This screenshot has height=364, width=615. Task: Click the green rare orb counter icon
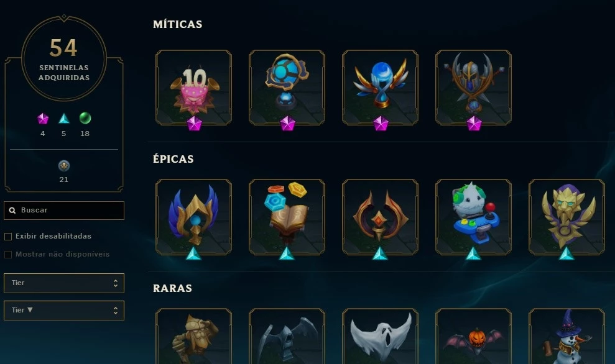(85, 118)
